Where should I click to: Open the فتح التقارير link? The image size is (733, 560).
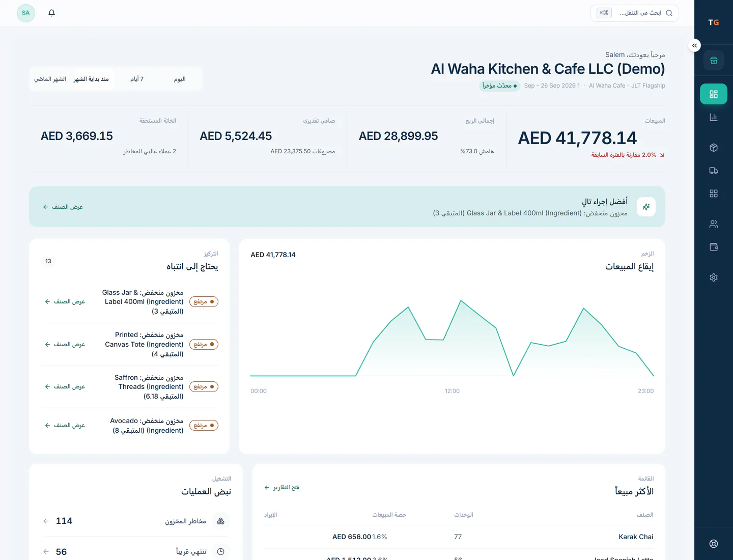281,487
